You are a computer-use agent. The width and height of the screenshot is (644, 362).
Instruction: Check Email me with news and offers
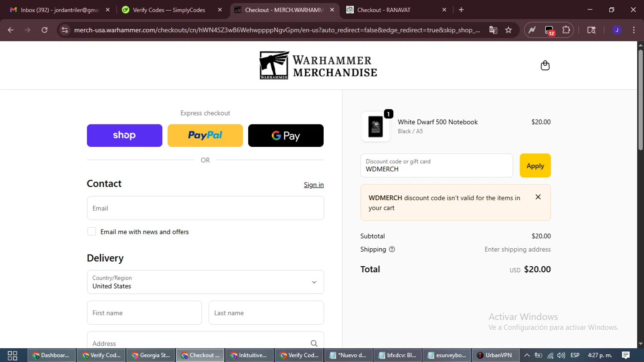pos(91,231)
